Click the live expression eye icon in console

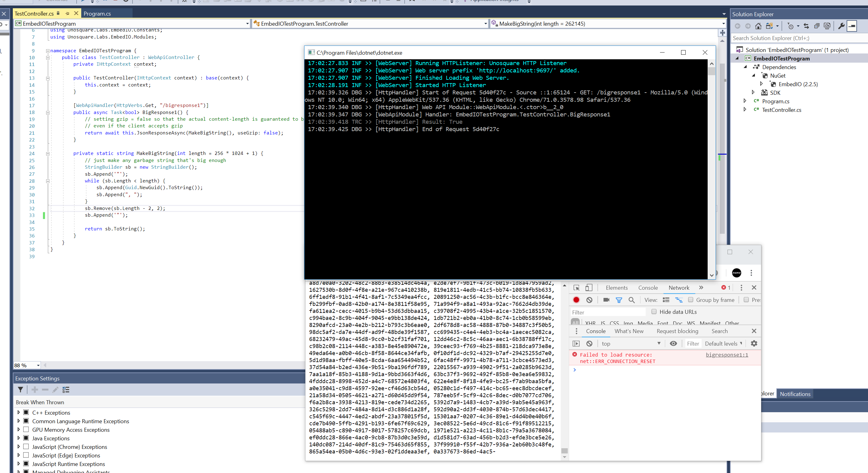point(673,343)
